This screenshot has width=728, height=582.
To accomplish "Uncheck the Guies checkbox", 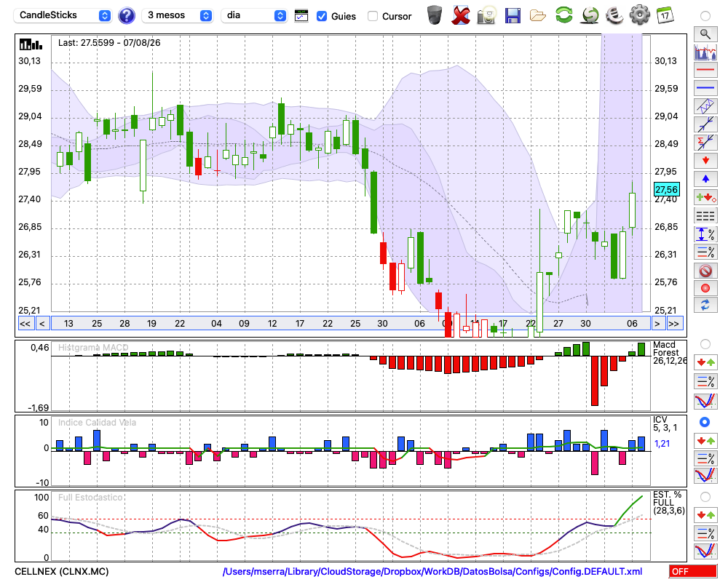I will click(321, 16).
